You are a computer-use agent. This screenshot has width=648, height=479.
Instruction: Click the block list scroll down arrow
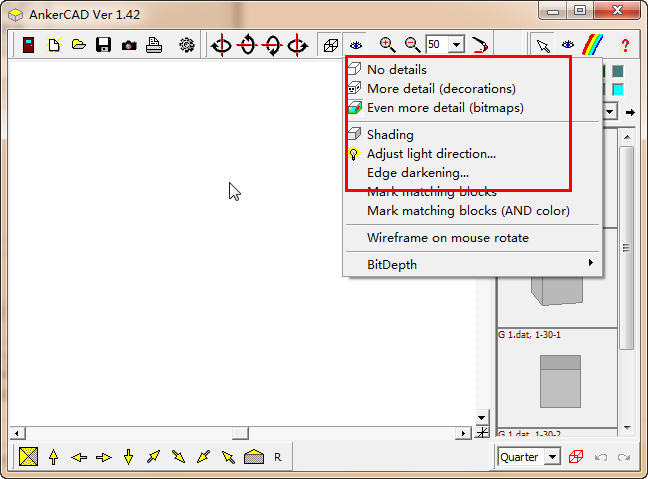[627, 427]
